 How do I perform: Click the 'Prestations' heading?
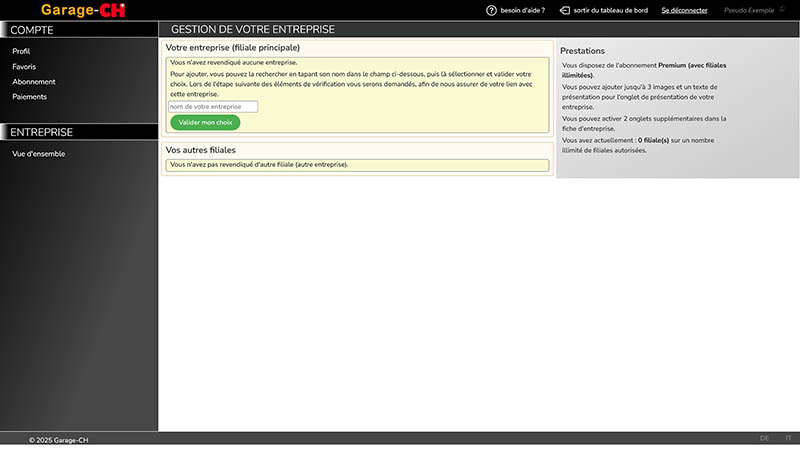click(582, 51)
